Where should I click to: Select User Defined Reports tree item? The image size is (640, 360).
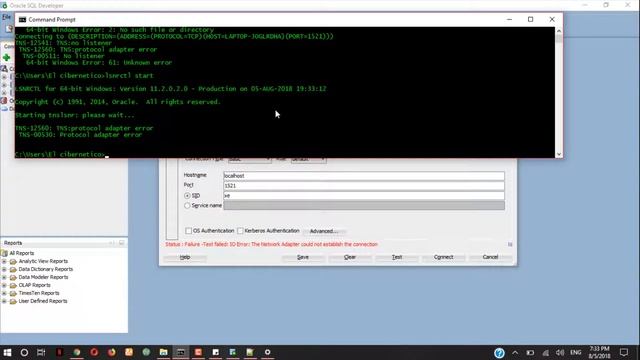point(43,301)
